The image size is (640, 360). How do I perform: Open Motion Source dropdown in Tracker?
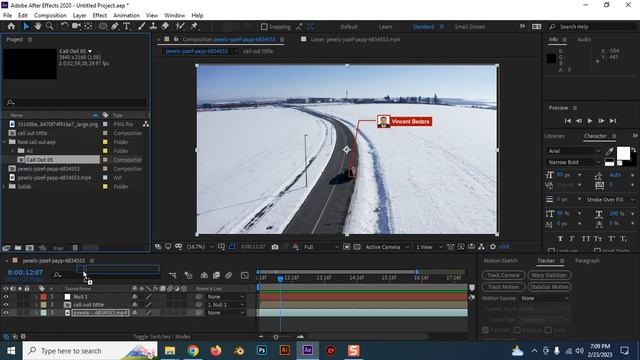click(545, 298)
